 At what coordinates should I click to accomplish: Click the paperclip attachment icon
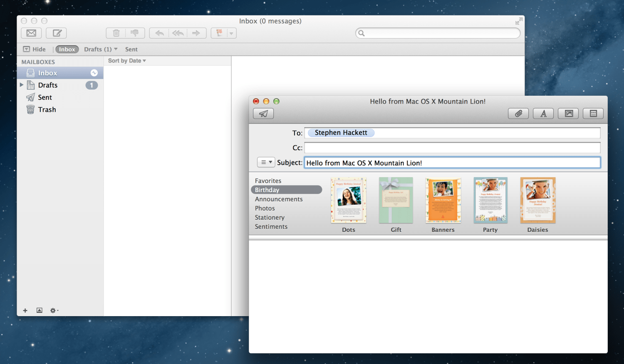click(518, 114)
